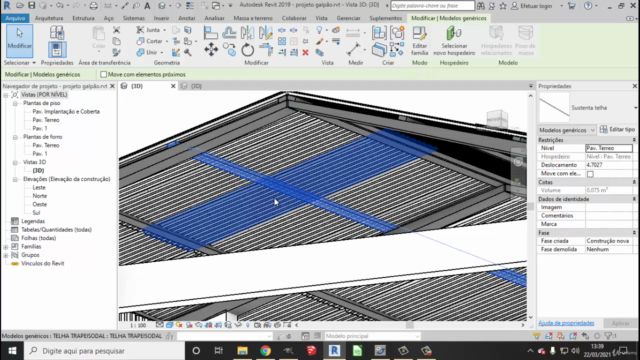Open the Gerenciar ribbon tab

coord(348,18)
